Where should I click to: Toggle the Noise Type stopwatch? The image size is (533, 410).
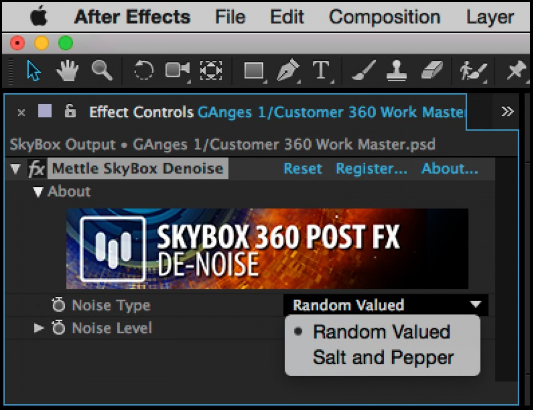pos(58,305)
